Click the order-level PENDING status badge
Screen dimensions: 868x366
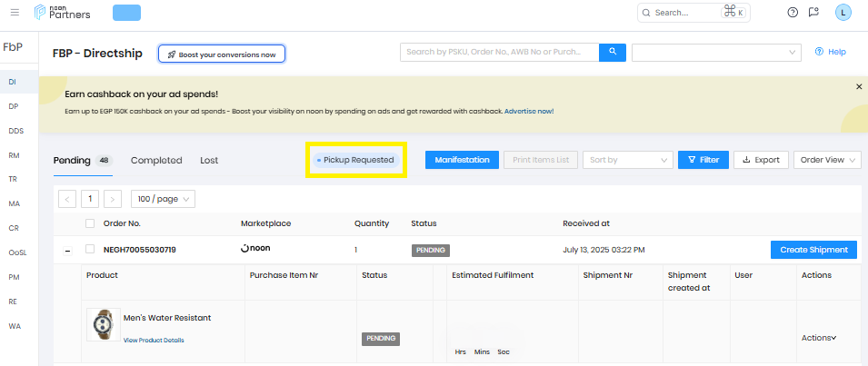pyautogui.click(x=431, y=250)
